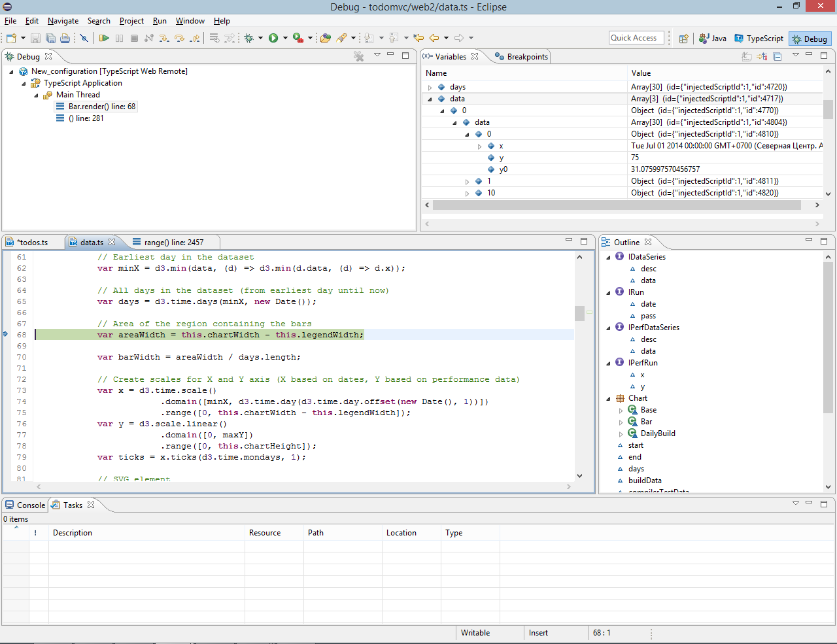The height and width of the screenshot is (644, 837).
Task: Click the Open Type folder icon
Action: [325, 38]
